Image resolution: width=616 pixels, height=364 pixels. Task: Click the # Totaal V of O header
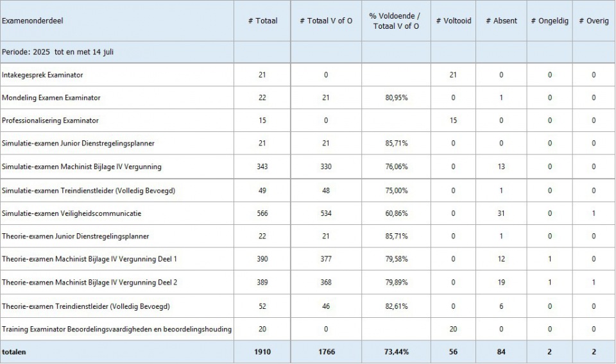click(326, 21)
